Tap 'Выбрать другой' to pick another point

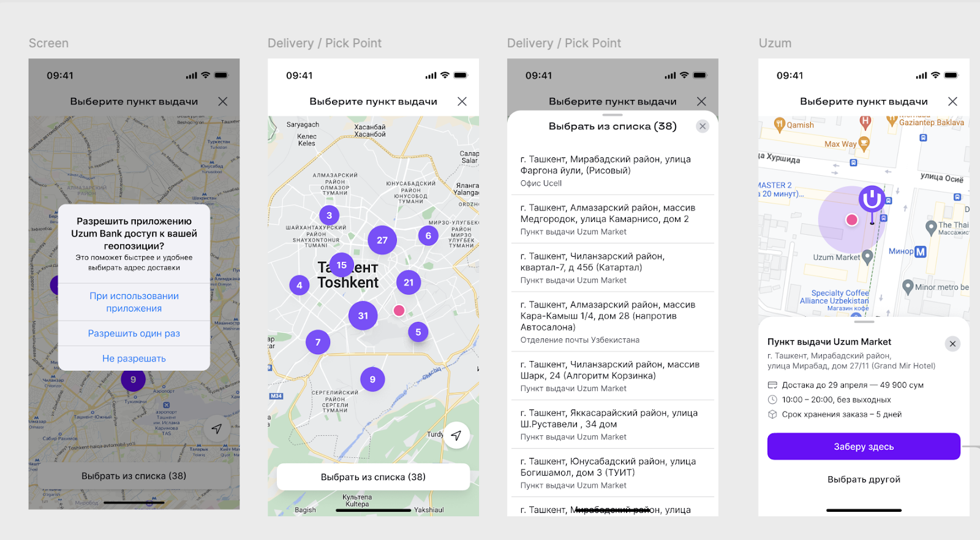864,479
